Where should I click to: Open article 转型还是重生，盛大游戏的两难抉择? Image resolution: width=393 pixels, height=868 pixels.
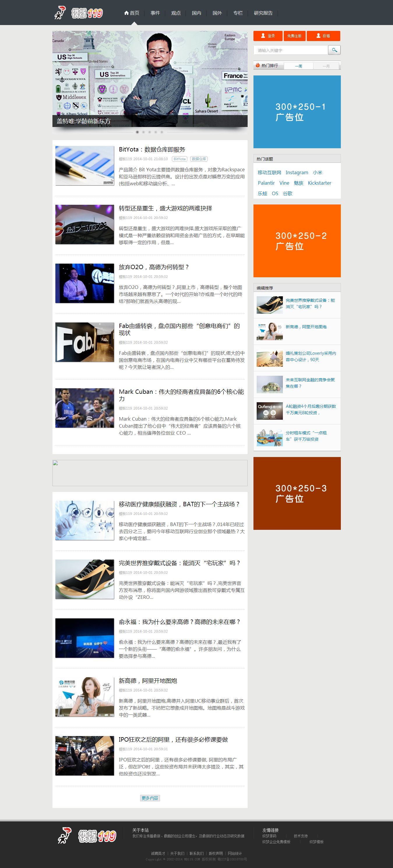[165, 208]
